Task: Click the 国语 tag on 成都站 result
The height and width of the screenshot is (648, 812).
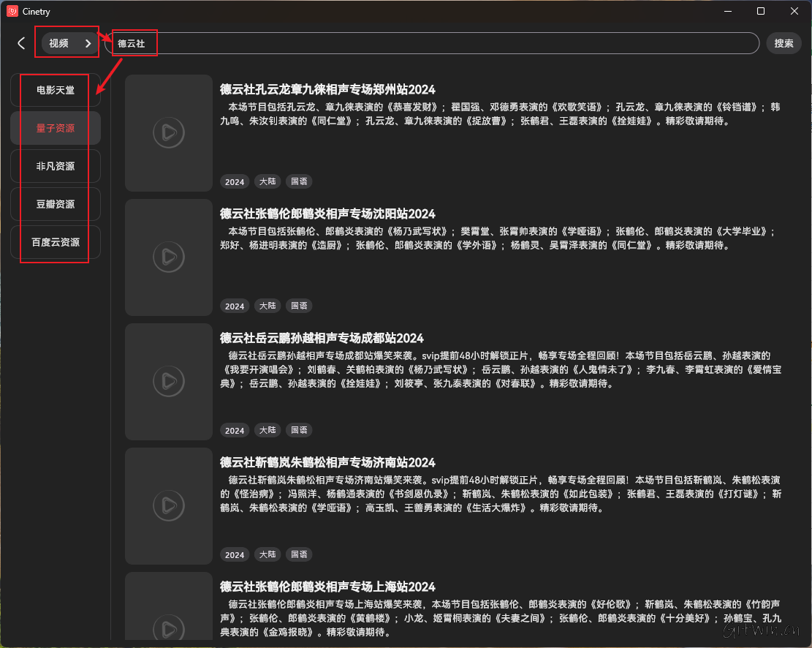Action: click(298, 430)
